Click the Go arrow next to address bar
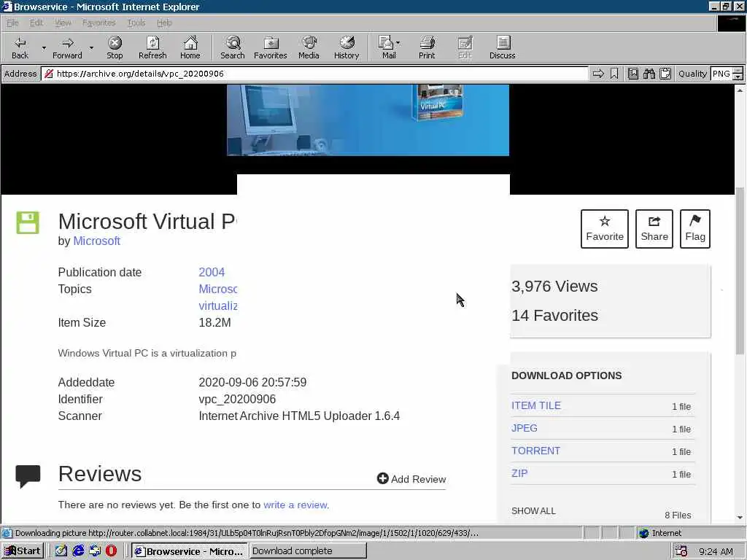Image resolution: width=747 pixels, height=560 pixels. pos(598,74)
